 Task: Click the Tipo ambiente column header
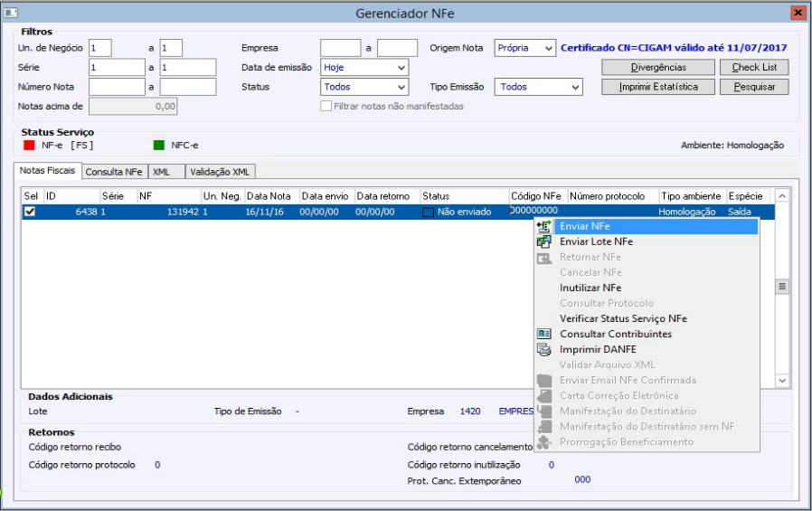click(693, 196)
